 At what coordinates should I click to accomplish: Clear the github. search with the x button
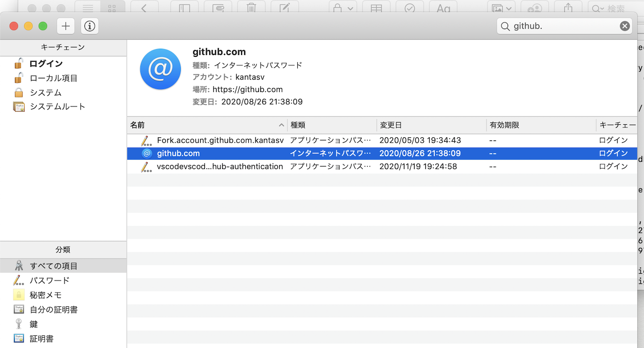[624, 25]
